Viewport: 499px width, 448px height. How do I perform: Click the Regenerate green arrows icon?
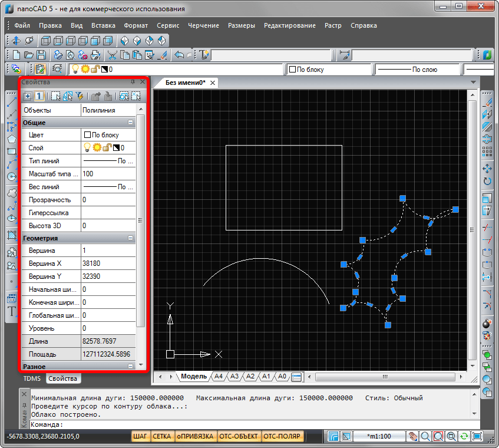(464, 436)
